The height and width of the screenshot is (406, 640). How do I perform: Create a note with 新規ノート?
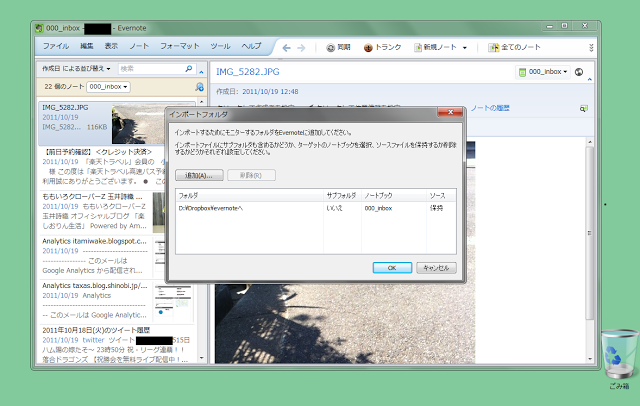click(435, 48)
